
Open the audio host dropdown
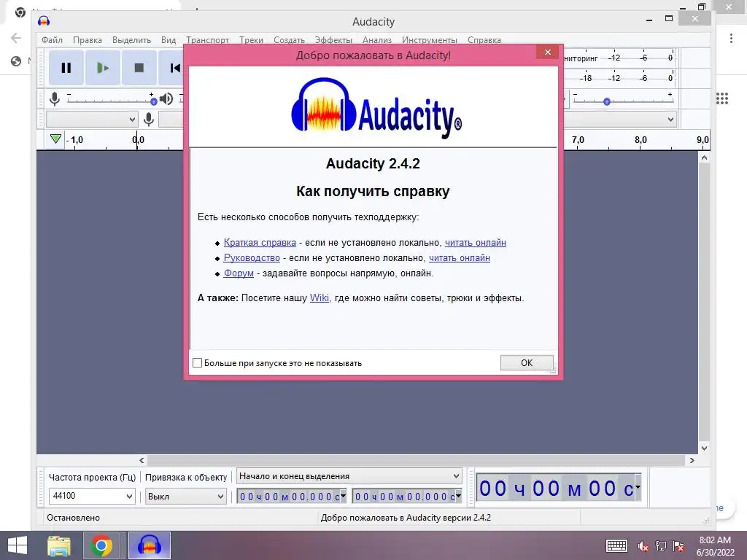(91, 119)
